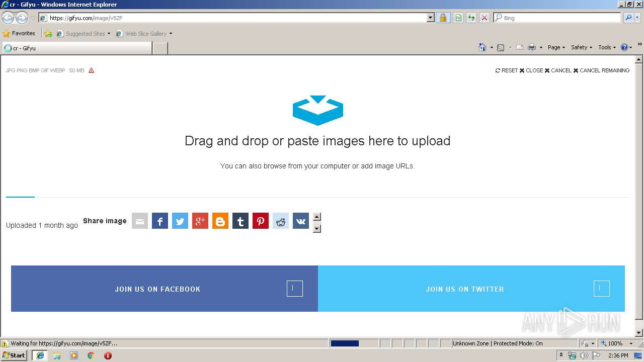Open the Safety menu dropdown
The image size is (644, 362).
(582, 47)
